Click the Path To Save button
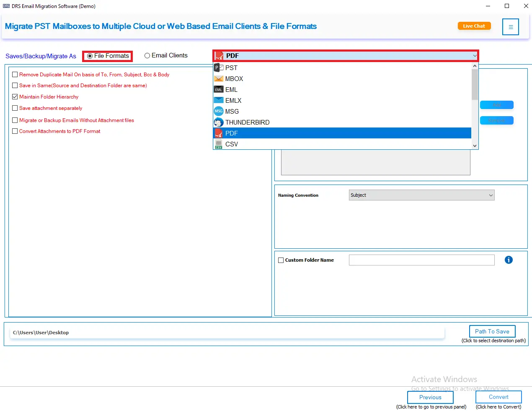Screen dimensions: 532x411 492,331
